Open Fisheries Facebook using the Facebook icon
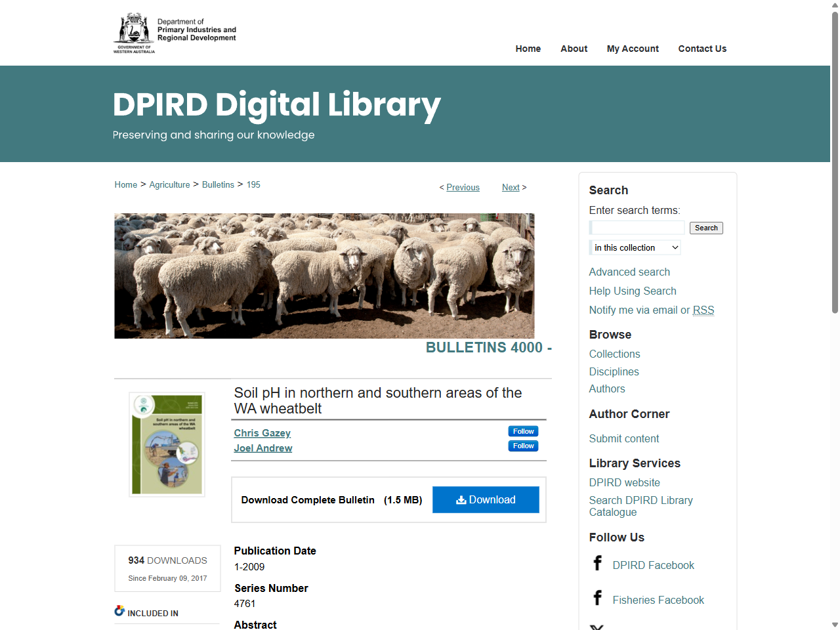This screenshot has width=840, height=630. [x=598, y=598]
